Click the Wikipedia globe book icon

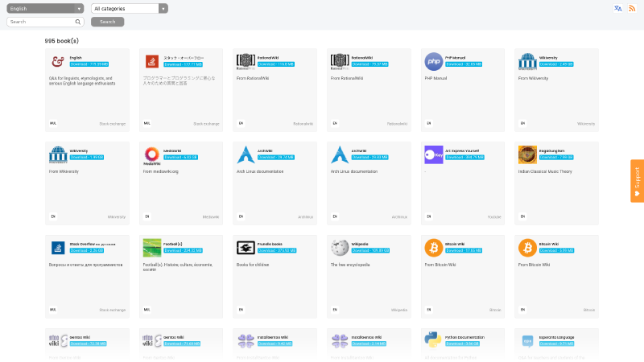(x=340, y=248)
